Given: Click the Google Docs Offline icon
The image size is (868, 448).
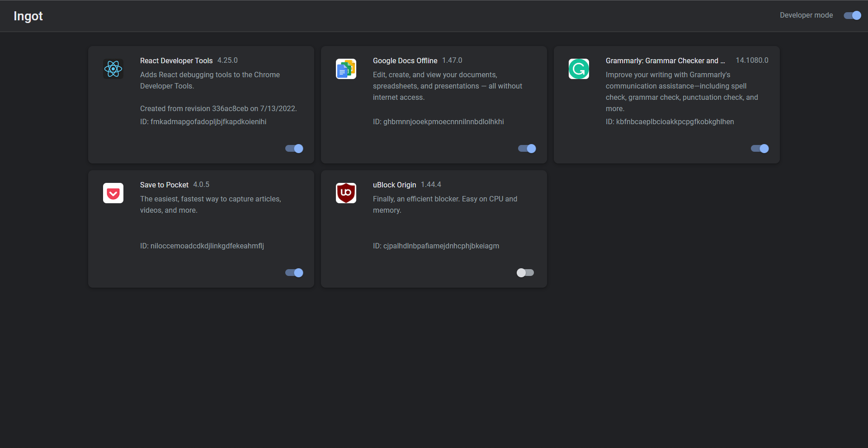Looking at the screenshot, I should tap(346, 69).
